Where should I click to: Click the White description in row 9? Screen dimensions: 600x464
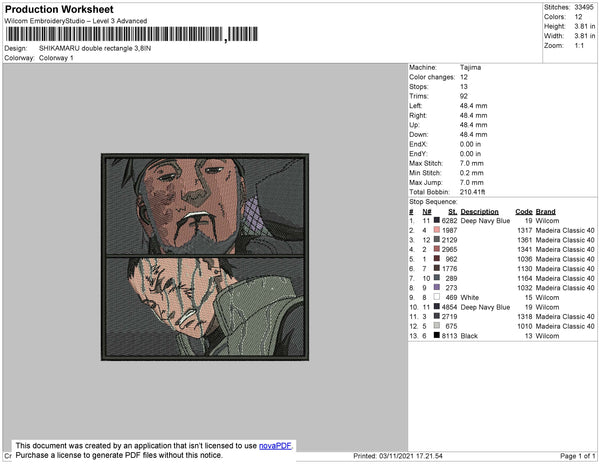(470, 297)
